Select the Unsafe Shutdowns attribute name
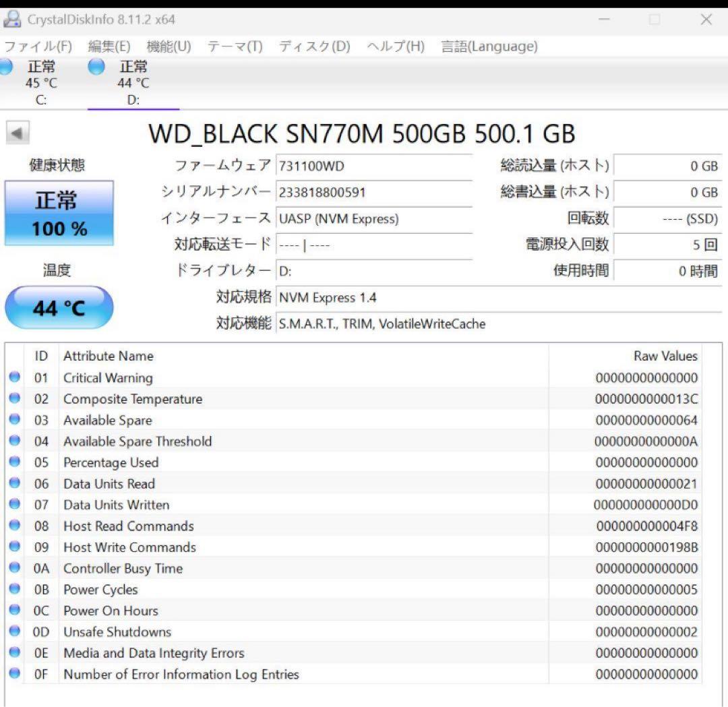This screenshot has width=728, height=707. [x=117, y=632]
